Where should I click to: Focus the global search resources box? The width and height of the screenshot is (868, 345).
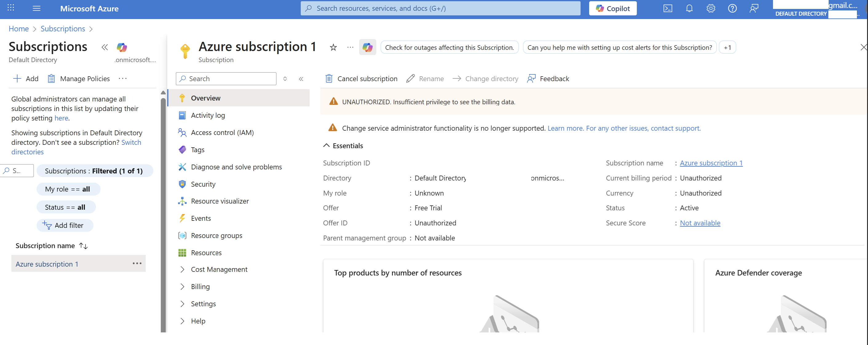(440, 8)
